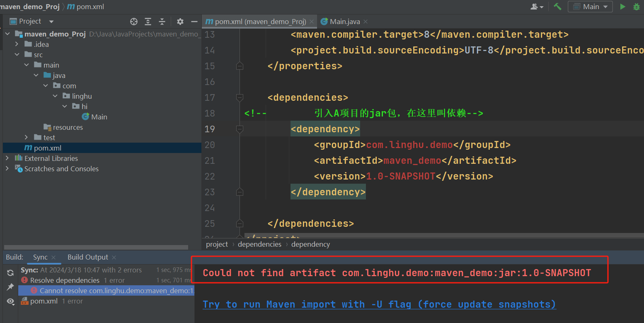Screen dimensions: 644x323
Task: Switch to pom.xml editor tab
Action: click(x=260, y=22)
